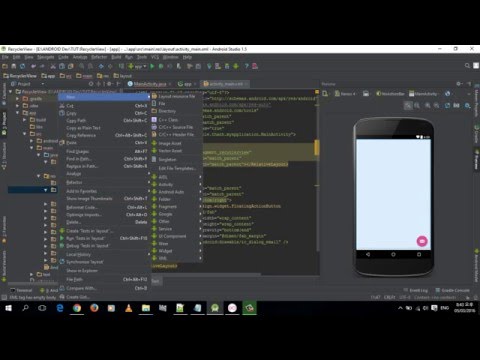The height and width of the screenshot is (360, 480).
Task: Open Microsoft Edge from the taskbar
Action: click(60, 308)
